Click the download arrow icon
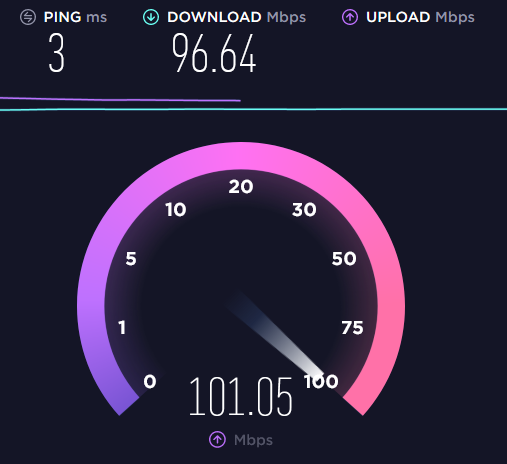 (151, 17)
